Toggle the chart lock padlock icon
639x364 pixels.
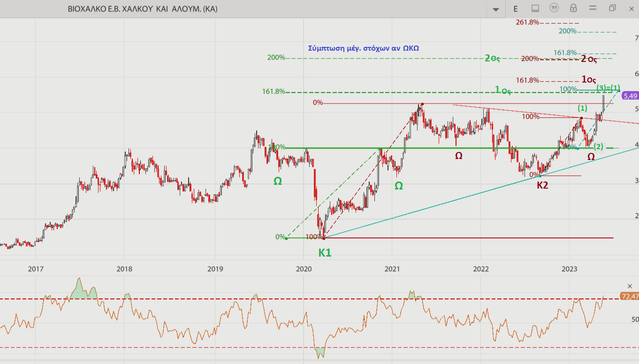pos(573,8)
